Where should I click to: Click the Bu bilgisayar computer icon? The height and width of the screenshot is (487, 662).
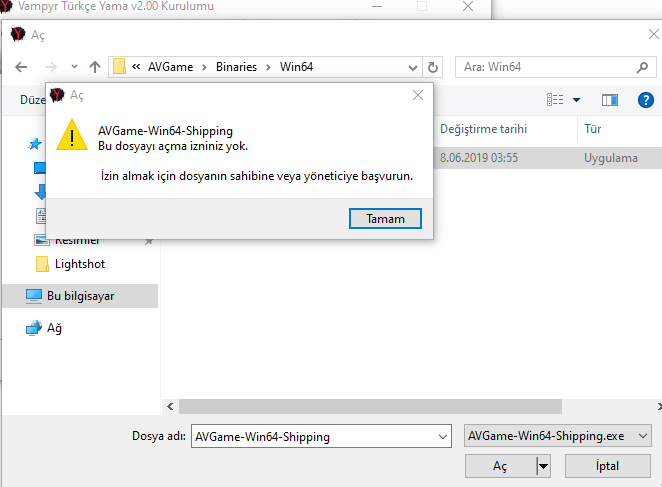click(x=34, y=296)
